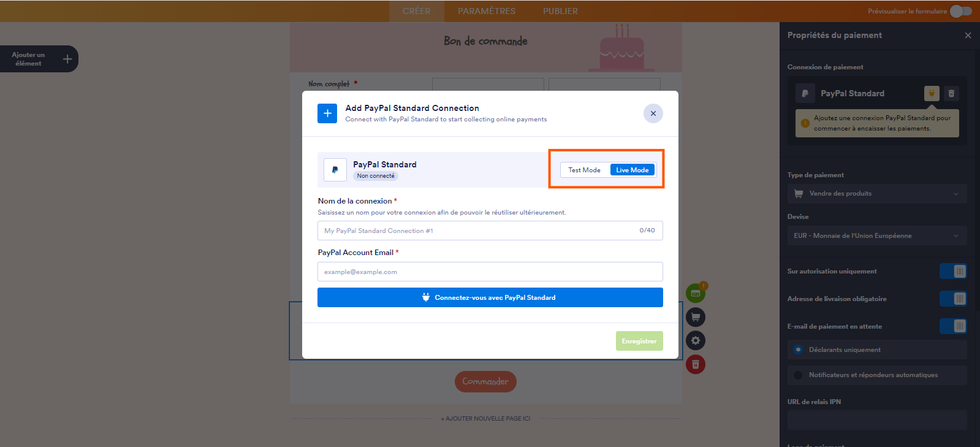Screen dimensions: 980x447
Task: Toggle Prévisualiser le formulaire switch
Action: coord(960,11)
